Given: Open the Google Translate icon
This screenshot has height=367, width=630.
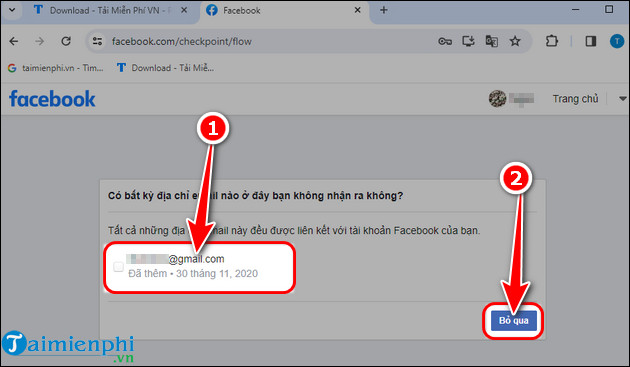Looking at the screenshot, I should (492, 41).
